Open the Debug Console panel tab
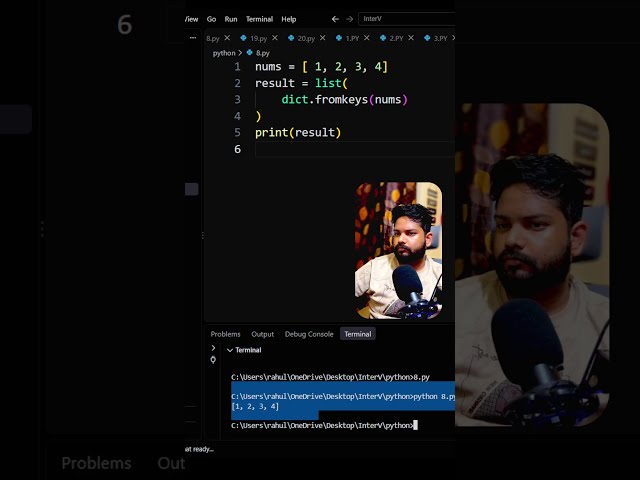640x480 pixels. click(x=309, y=334)
